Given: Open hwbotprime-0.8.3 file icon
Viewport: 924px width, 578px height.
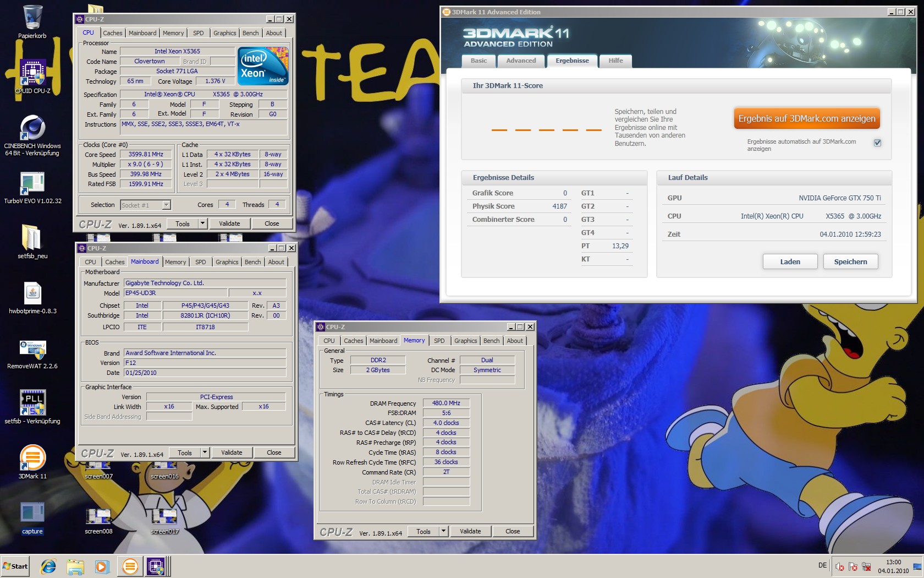Looking at the screenshot, I should pyautogui.click(x=32, y=297).
